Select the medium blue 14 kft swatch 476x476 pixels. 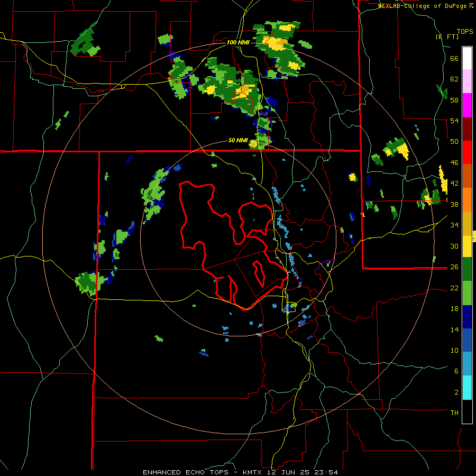pos(467,340)
